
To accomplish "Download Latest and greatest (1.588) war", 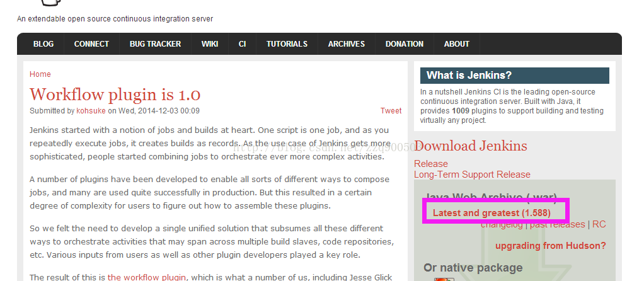I will tap(492, 213).
